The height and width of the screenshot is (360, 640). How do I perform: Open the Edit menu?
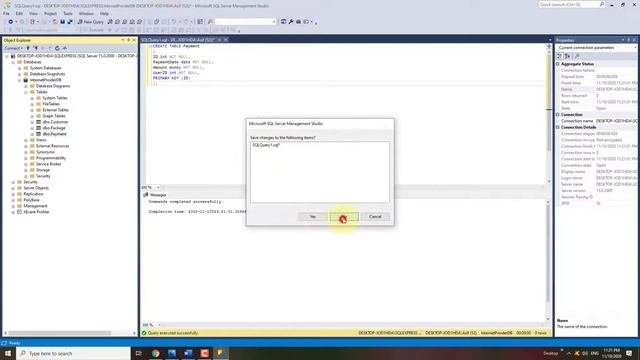(x=19, y=13)
